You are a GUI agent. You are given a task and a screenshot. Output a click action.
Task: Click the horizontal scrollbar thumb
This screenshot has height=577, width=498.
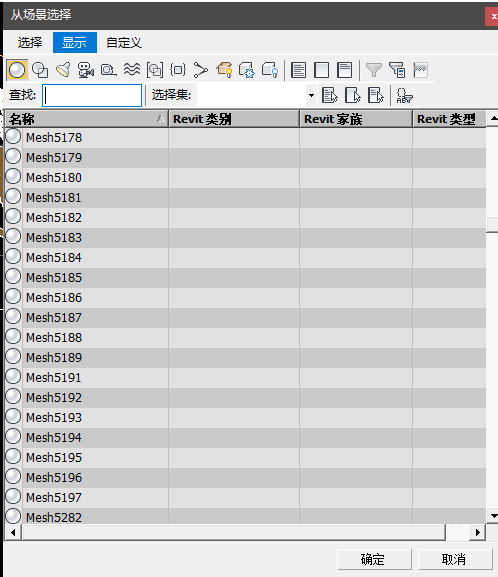234,532
